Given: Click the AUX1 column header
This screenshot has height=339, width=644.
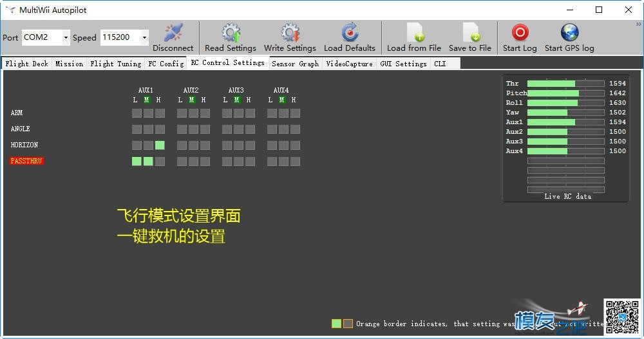Looking at the screenshot, I should tap(146, 90).
